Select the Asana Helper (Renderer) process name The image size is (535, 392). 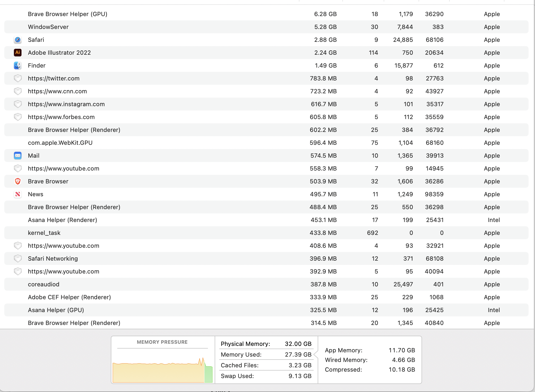(x=63, y=220)
